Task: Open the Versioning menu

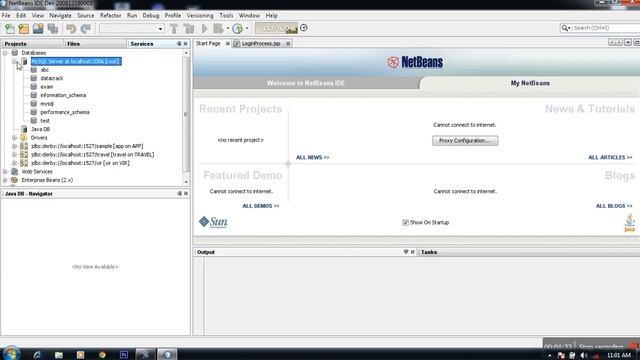Action: point(200,16)
